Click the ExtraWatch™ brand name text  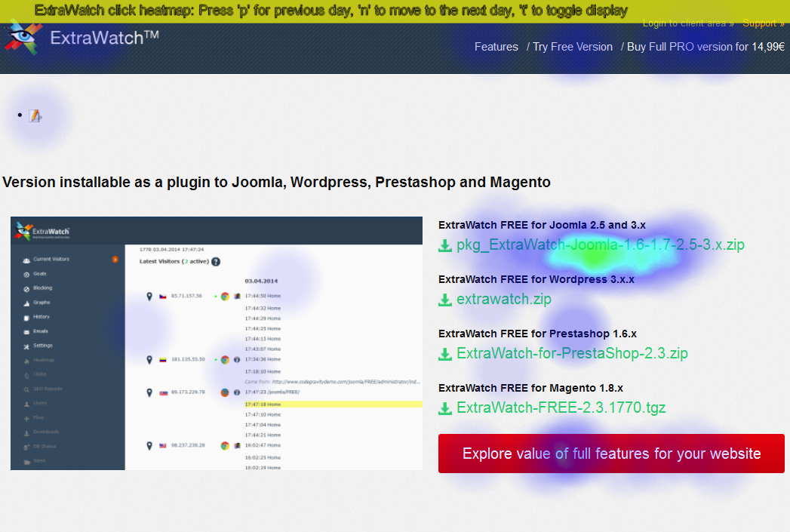pyautogui.click(x=104, y=38)
